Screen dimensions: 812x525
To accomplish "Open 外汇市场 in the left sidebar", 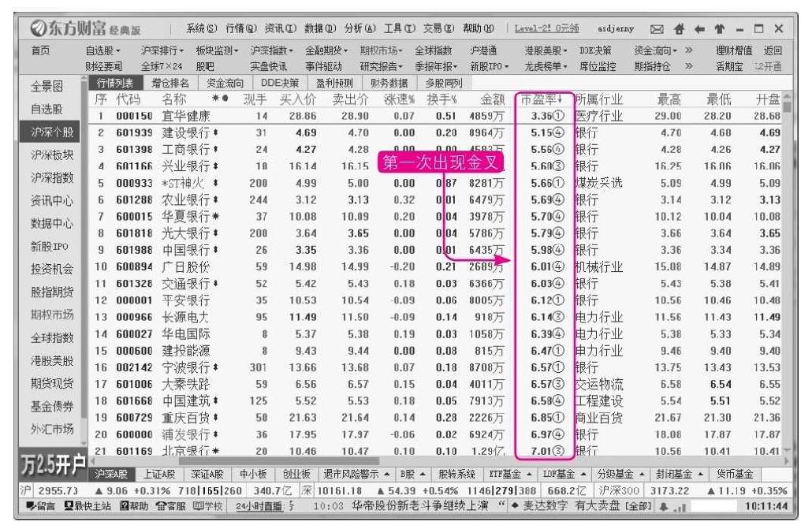I will [x=51, y=429].
